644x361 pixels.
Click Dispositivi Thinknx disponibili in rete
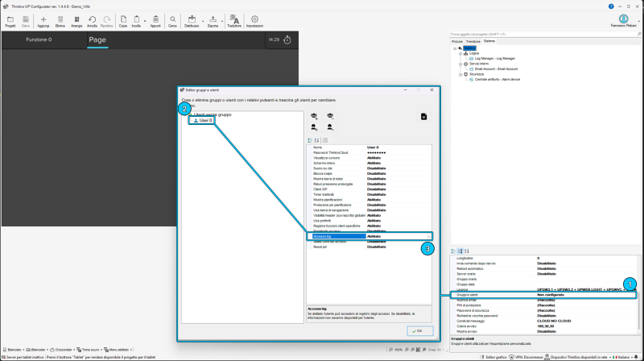pyautogui.click(x=576, y=357)
